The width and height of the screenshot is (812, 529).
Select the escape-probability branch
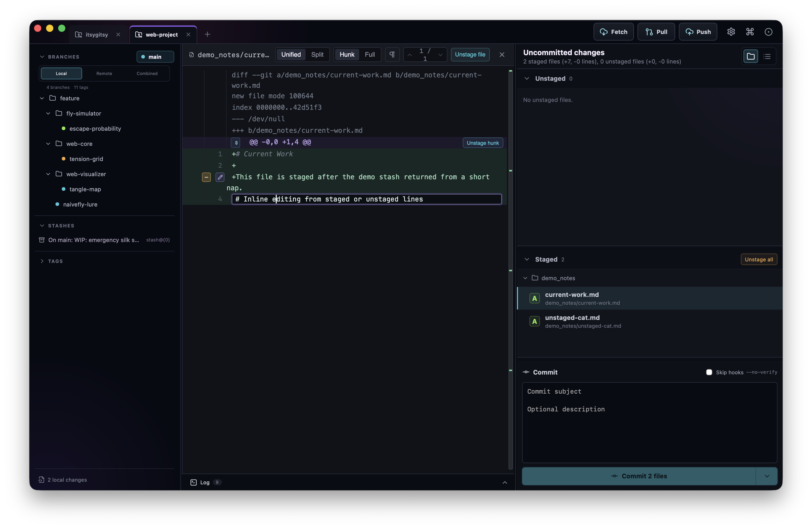(x=95, y=129)
